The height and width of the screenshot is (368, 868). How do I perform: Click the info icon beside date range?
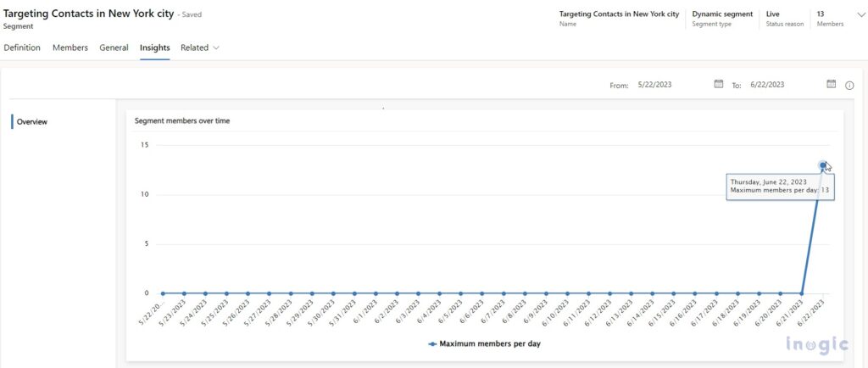tap(849, 85)
